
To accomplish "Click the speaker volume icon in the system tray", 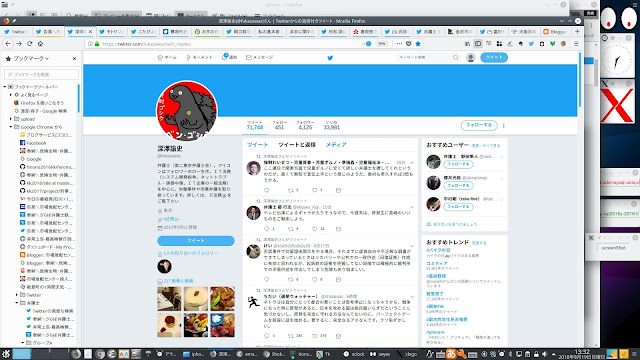I will tap(544, 354).
